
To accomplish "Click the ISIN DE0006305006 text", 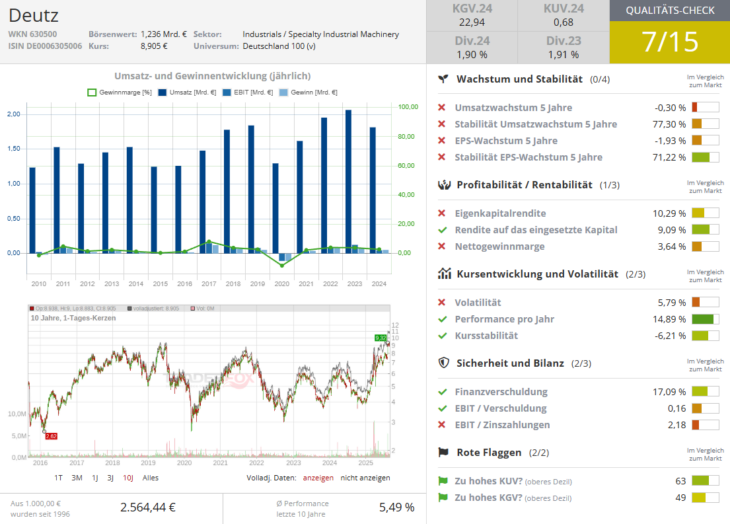I will point(45,46).
